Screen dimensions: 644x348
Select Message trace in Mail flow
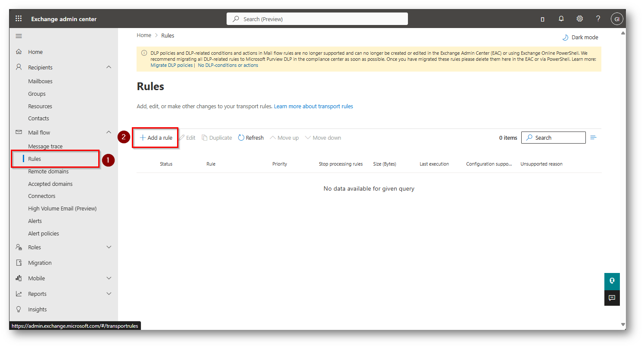45,146
